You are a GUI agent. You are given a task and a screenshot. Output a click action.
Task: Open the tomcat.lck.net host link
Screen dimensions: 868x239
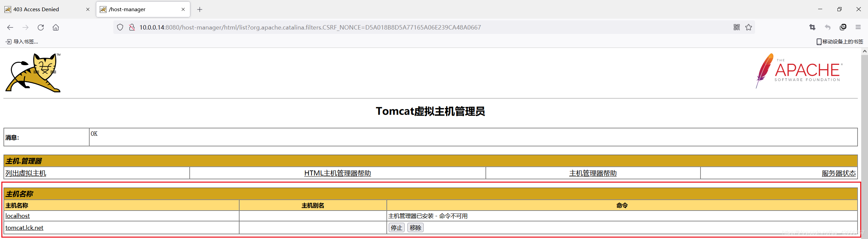[x=24, y=228]
